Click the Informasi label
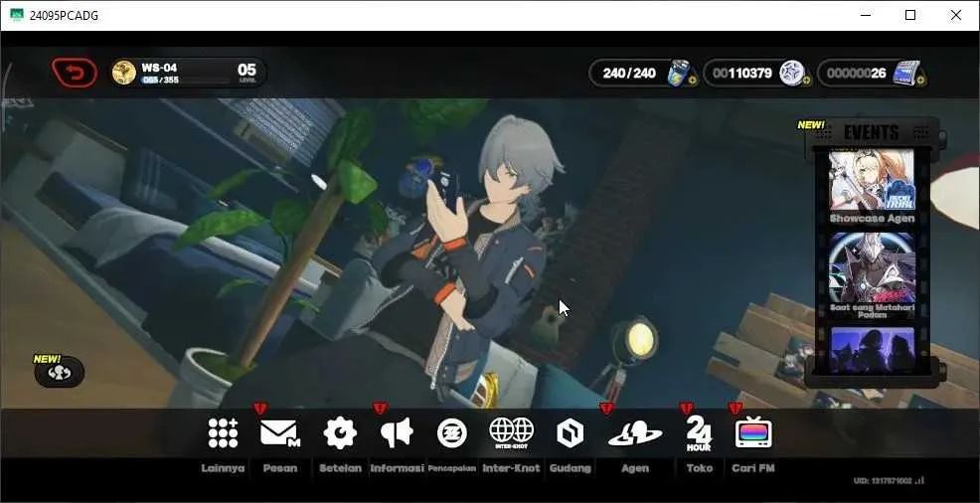The image size is (980, 503). pos(397,468)
